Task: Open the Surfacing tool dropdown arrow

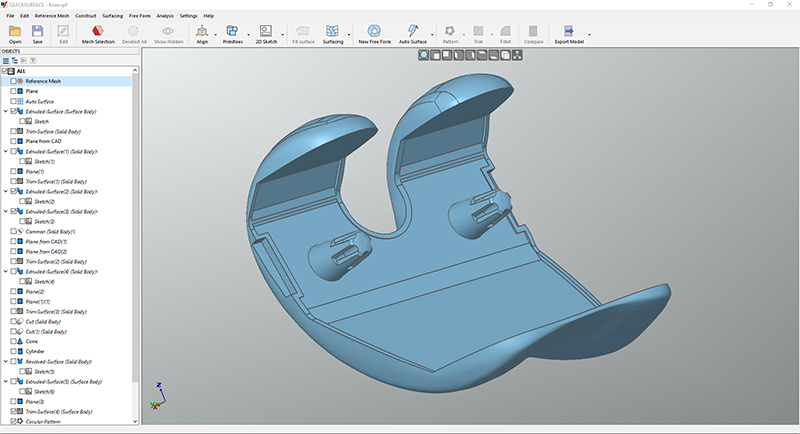Action: [x=347, y=34]
